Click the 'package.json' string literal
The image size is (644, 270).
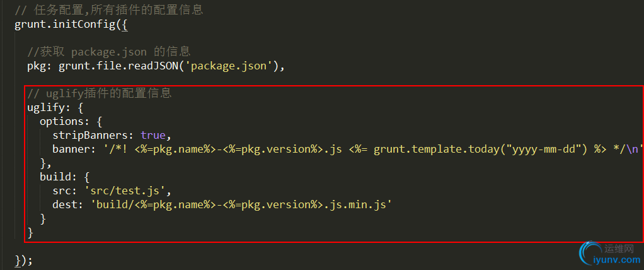point(229,66)
